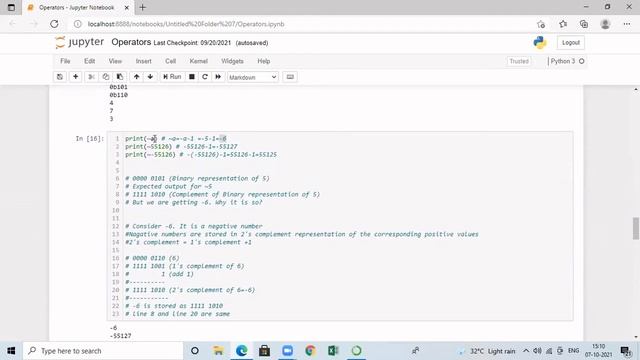Image resolution: width=640 pixels, height=360 pixels.
Task: Open Microsoft Store from taskbar
Action: (x=264, y=351)
